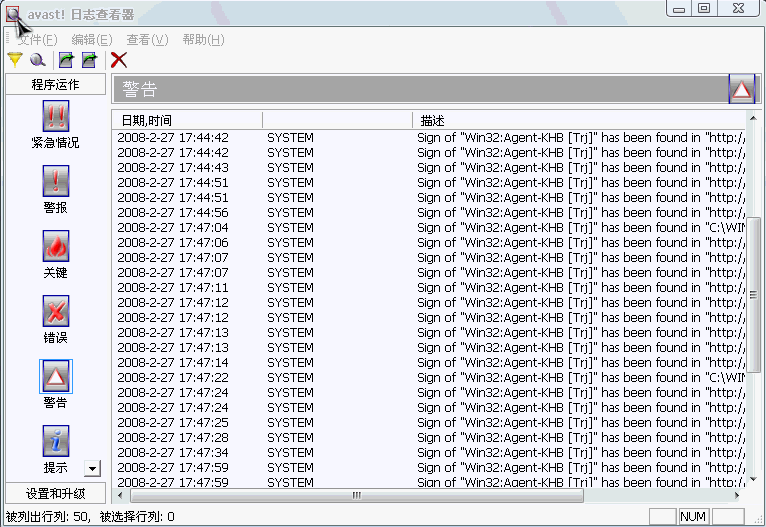Click the status bar text 被列出行列: 50

click(47, 516)
